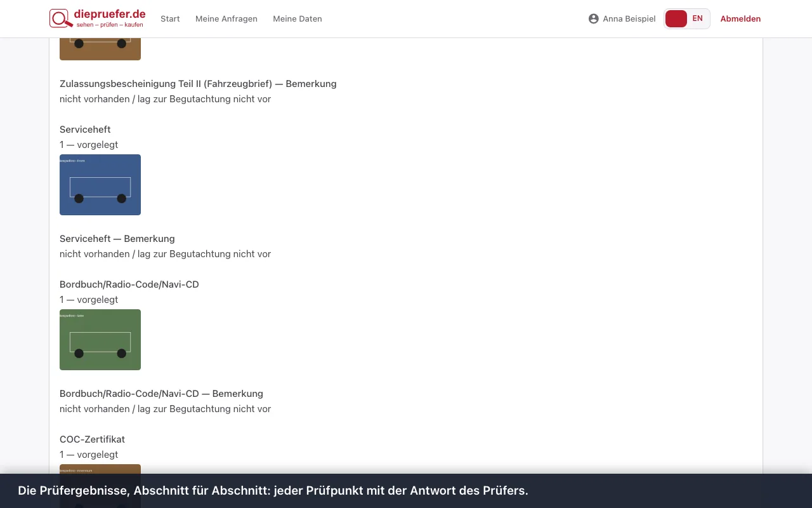
Task: Click '1 — vorgelegt' below COC-Zertifikat
Action: [89, 455]
